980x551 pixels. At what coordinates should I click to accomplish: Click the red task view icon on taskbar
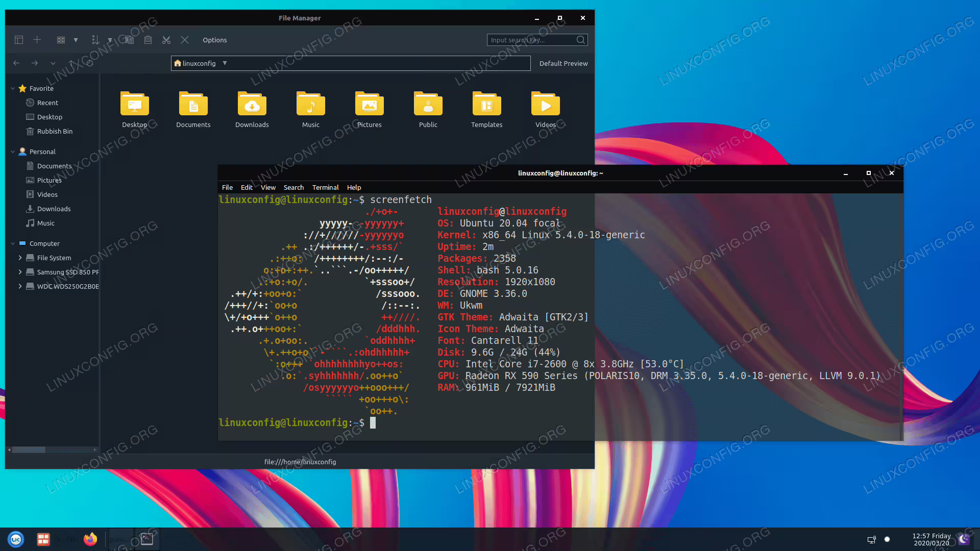pyautogui.click(x=43, y=539)
